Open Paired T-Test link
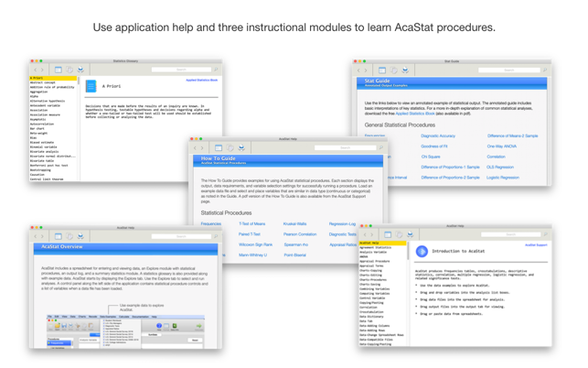The width and height of the screenshot is (588, 368). pos(250,234)
